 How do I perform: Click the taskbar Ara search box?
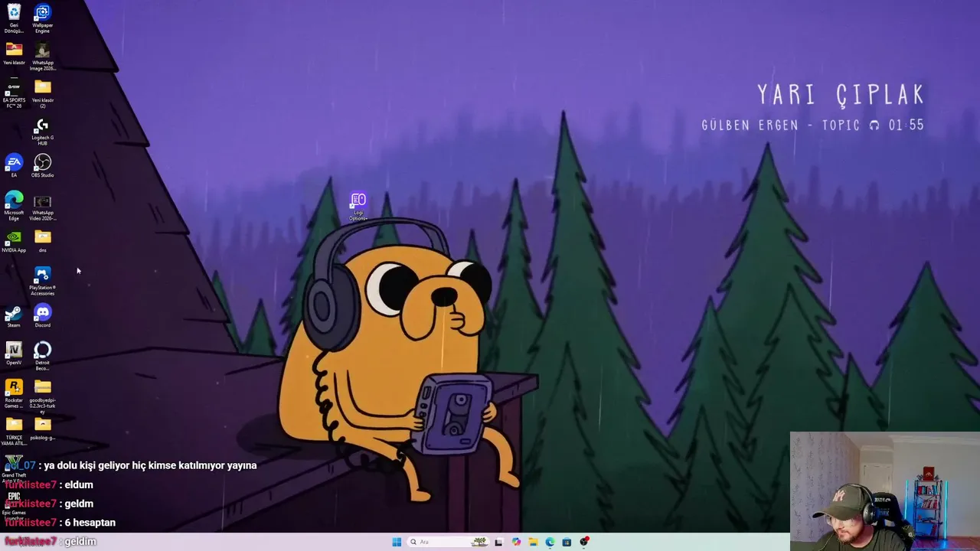pyautogui.click(x=448, y=542)
